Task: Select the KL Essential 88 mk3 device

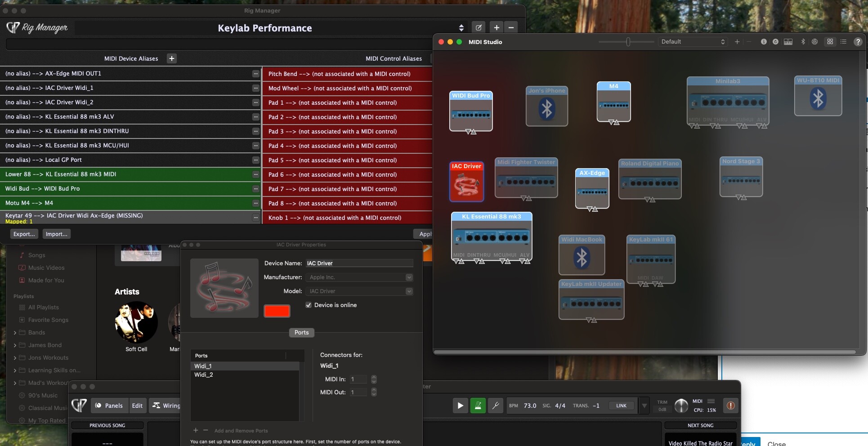Action: coord(492,236)
